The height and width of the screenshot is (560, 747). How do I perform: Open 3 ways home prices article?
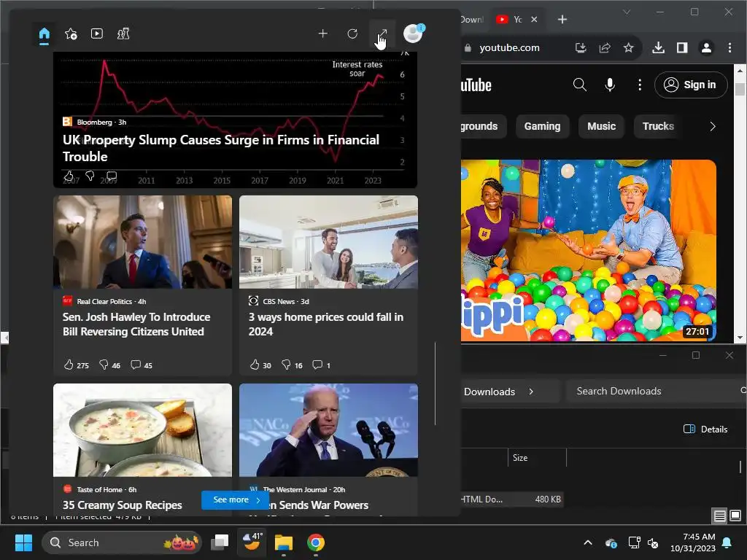tap(326, 324)
